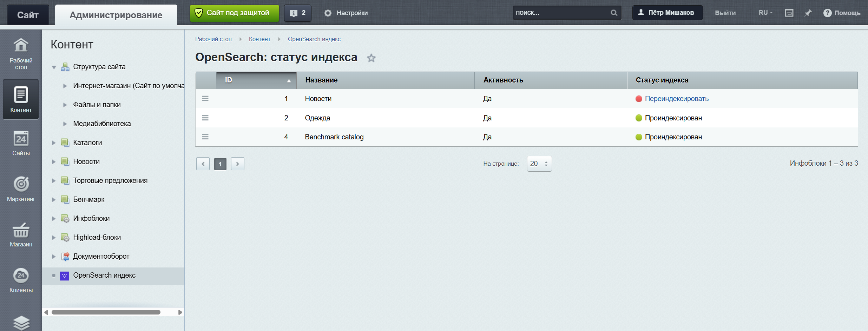This screenshot has width=868, height=331.
Task: Open the Маркетинг sidebar section
Action: (x=21, y=189)
